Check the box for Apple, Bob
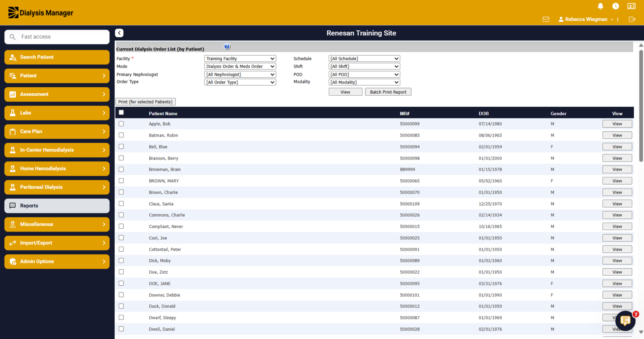The image size is (644, 339). 121,124
